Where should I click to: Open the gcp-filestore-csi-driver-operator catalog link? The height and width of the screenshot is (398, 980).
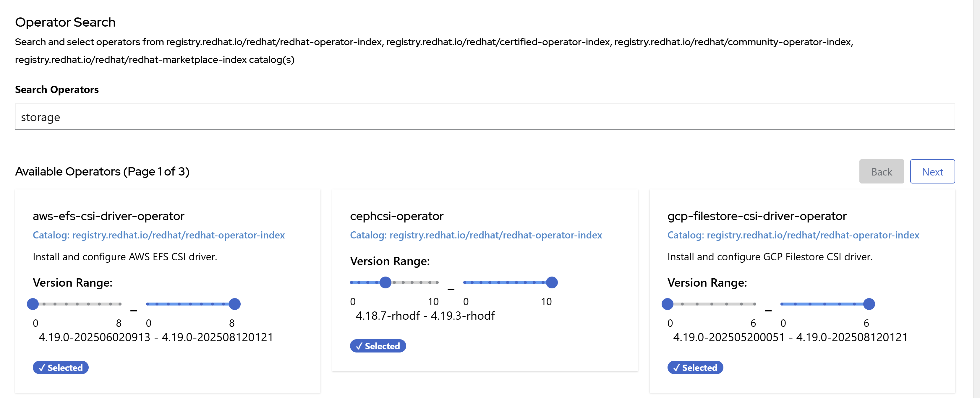click(x=793, y=235)
